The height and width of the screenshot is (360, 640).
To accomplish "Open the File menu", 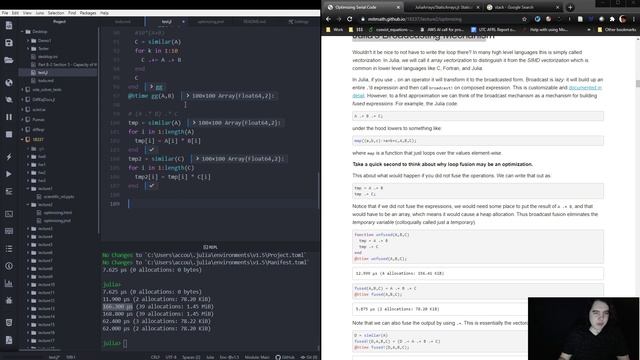I will coord(5,13).
